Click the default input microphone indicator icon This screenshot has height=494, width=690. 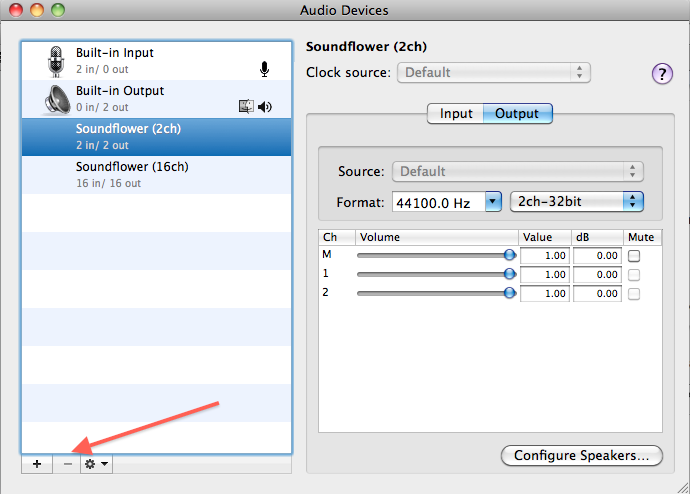tap(264, 69)
